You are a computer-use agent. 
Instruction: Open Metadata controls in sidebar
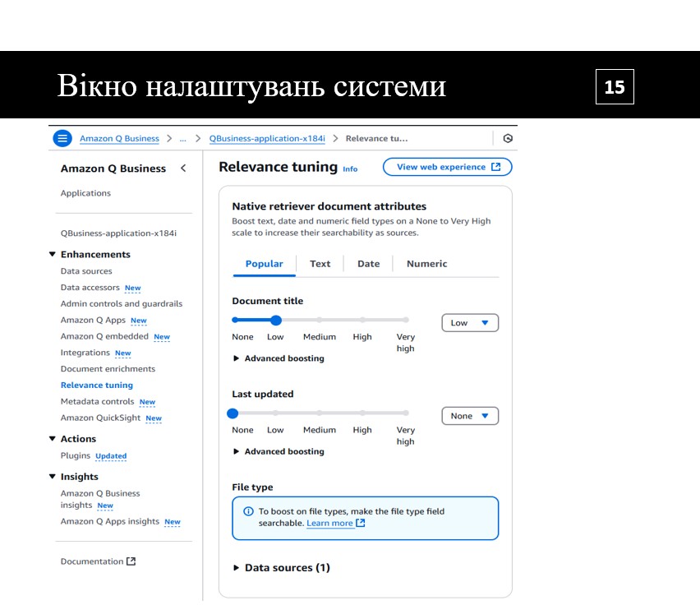(97, 401)
